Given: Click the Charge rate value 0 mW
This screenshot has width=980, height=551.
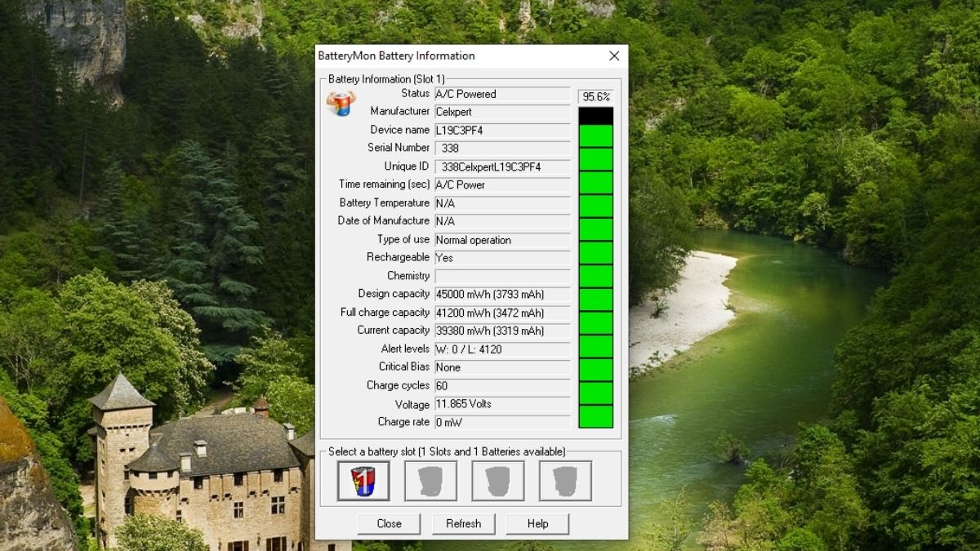Looking at the screenshot, I should (502, 422).
